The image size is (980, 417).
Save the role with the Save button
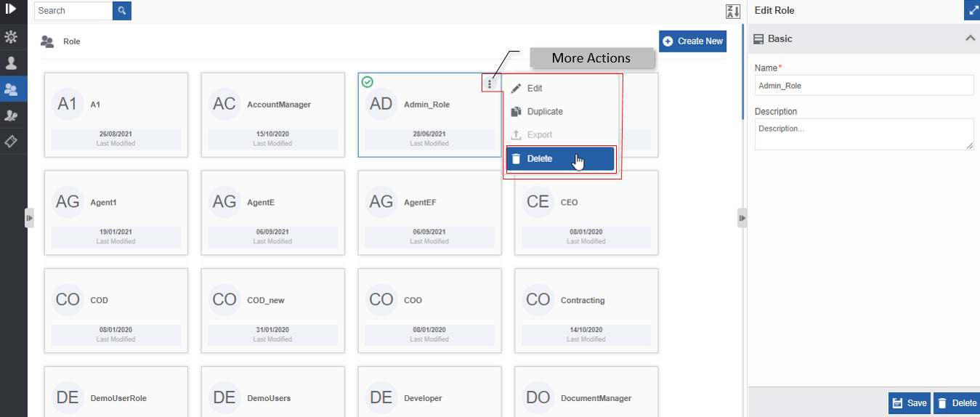tap(909, 403)
